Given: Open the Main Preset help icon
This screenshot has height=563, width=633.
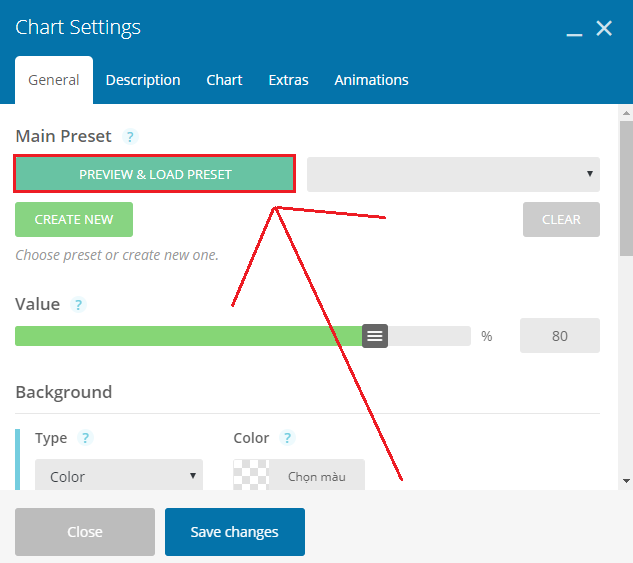Looking at the screenshot, I should click(130, 137).
